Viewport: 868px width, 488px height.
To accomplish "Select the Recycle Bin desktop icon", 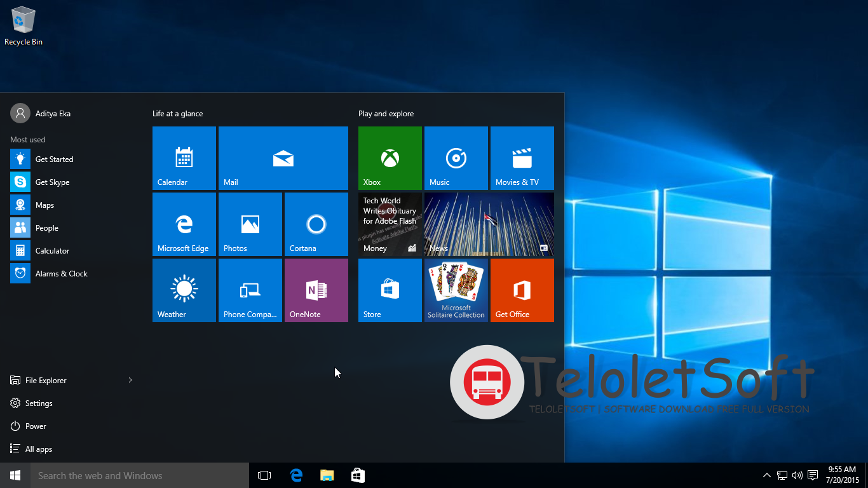I will tap(24, 26).
